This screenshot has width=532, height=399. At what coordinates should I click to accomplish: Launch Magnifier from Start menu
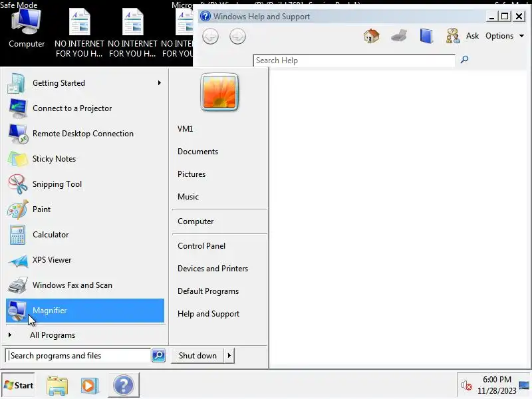[x=85, y=311]
